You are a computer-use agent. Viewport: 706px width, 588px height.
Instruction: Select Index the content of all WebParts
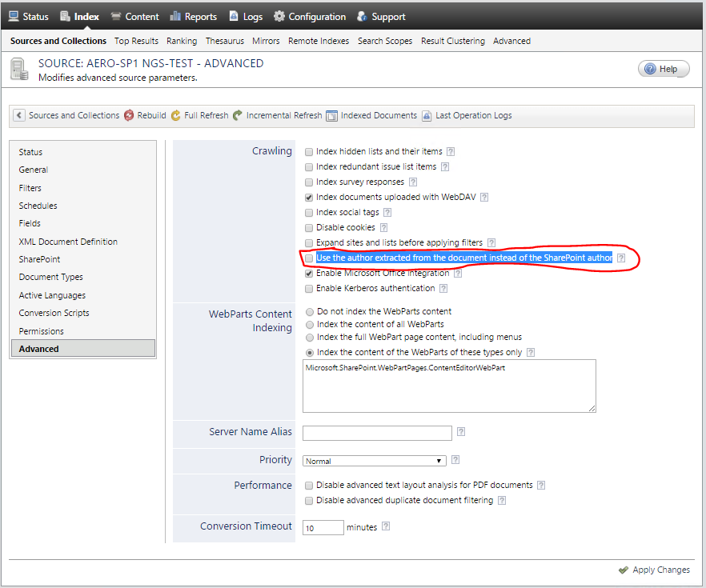coord(309,325)
